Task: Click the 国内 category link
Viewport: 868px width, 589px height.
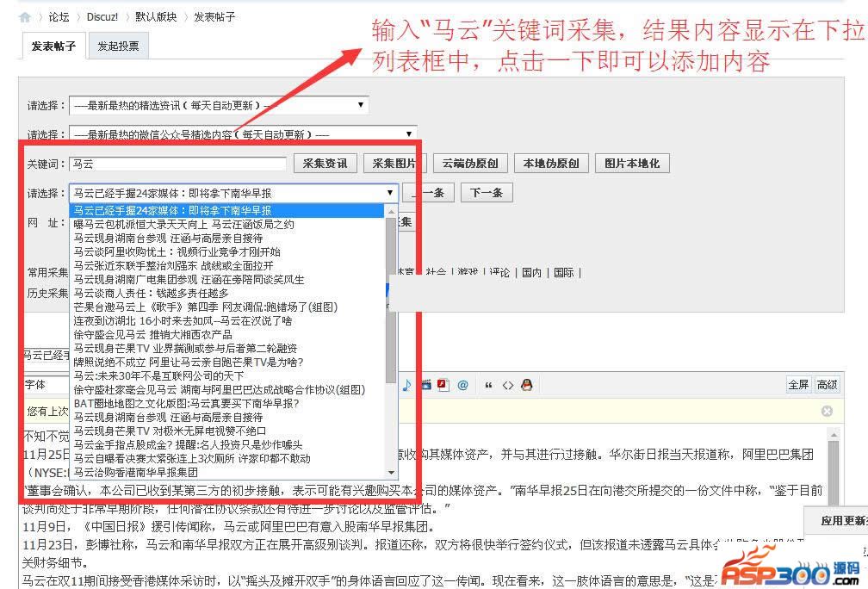Action: coord(531,272)
